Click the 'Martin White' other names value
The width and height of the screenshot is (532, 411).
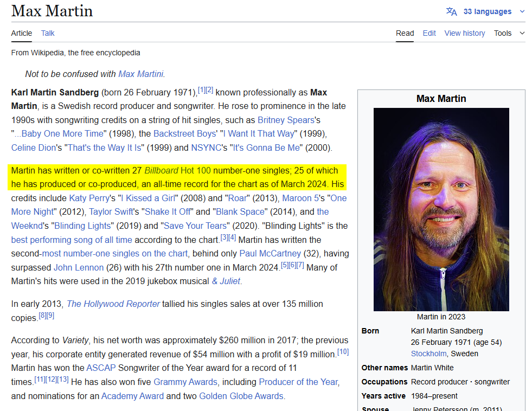pos(432,368)
